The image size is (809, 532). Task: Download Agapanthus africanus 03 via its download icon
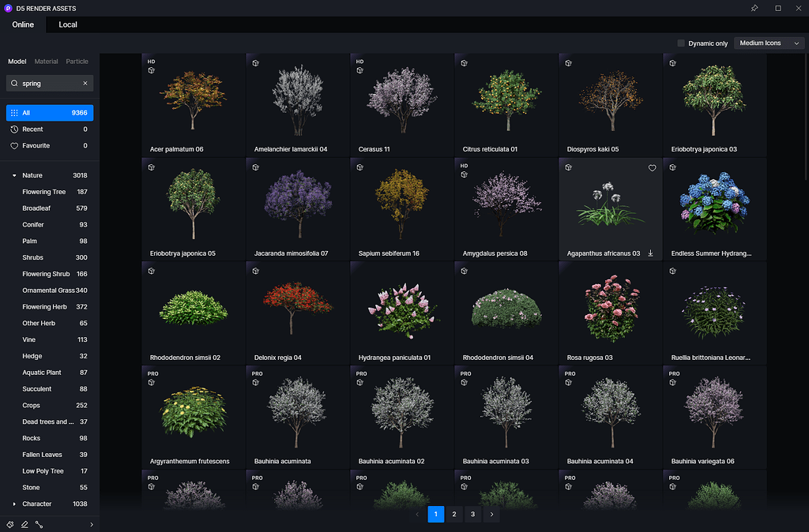click(x=650, y=253)
